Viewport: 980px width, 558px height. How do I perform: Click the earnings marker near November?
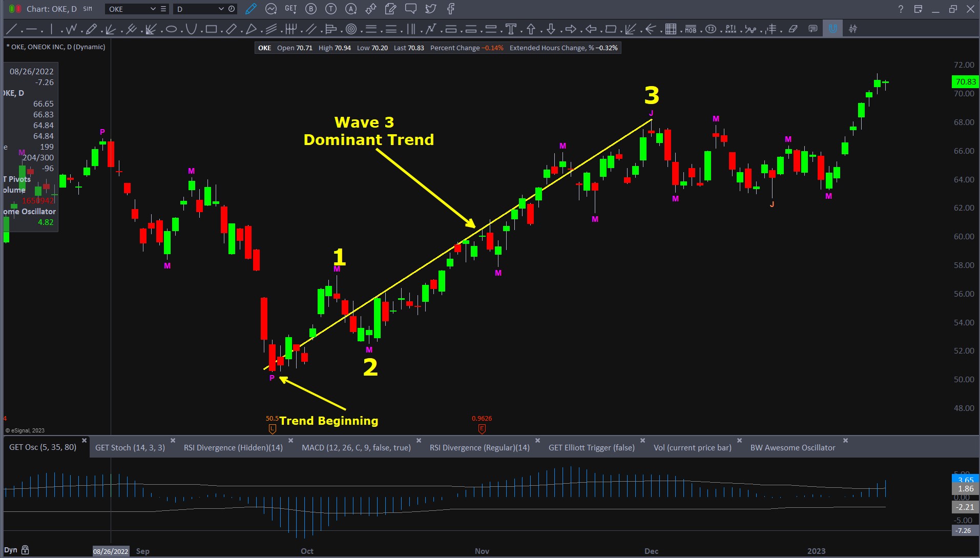point(482,429)
